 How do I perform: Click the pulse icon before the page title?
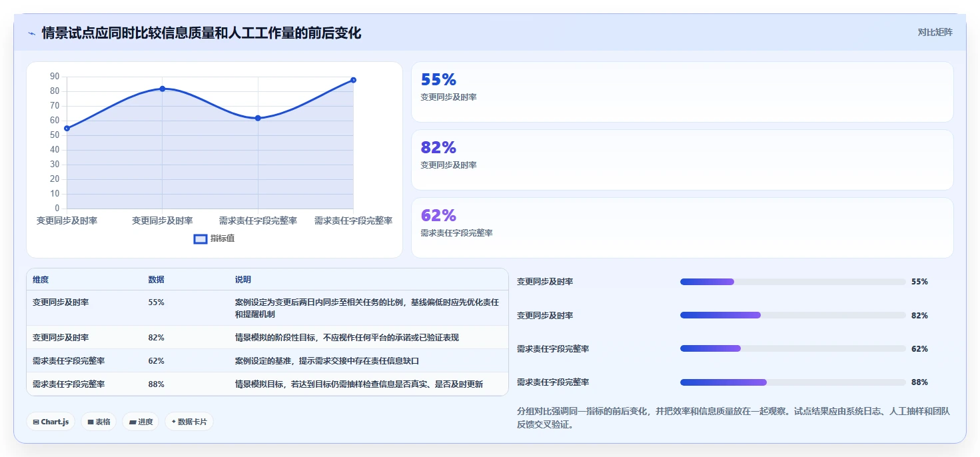[x=32, y=33]
